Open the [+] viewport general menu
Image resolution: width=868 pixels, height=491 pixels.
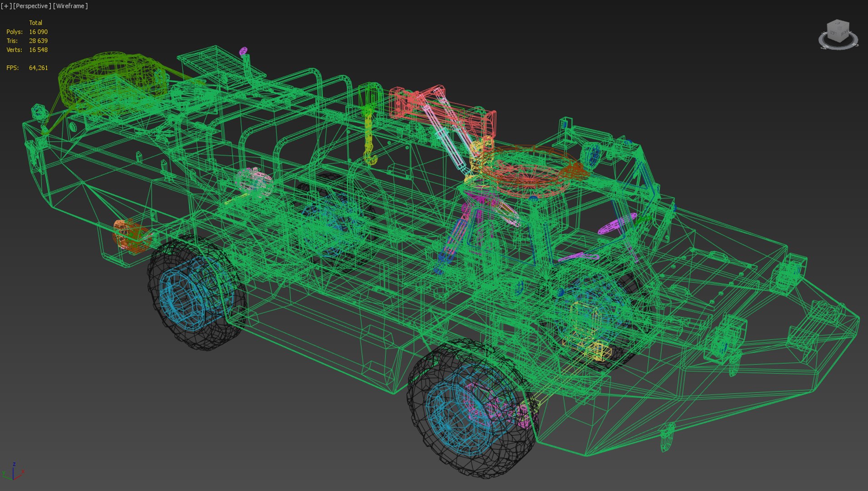pyautogui.click(x=6, y=6)
